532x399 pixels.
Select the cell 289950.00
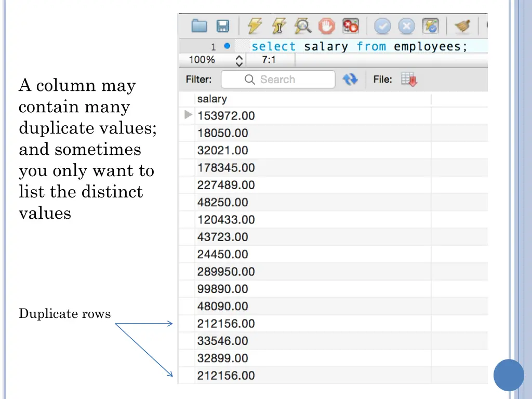pos(313,271)
